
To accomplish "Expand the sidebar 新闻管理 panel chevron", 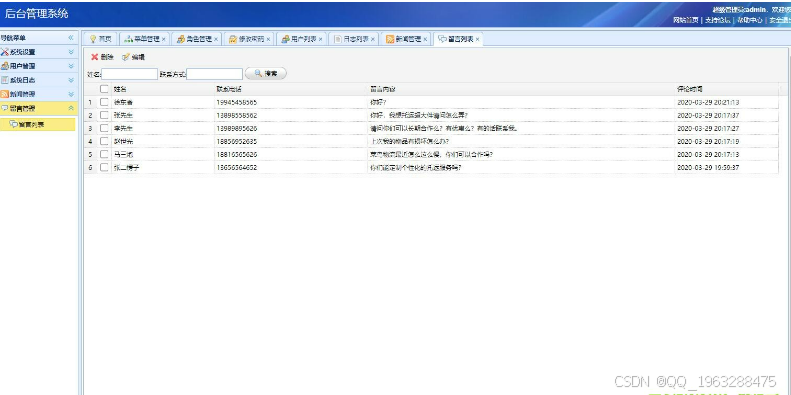I will click(71, 94).
